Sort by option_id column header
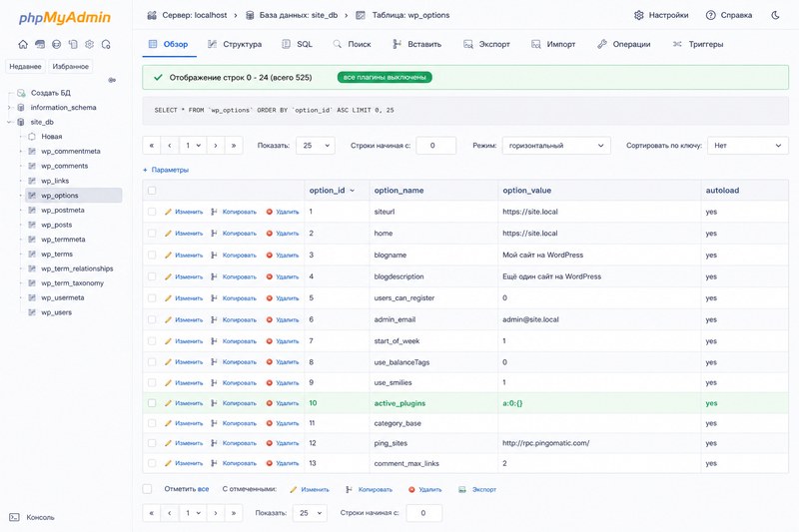 coord(328,191)
